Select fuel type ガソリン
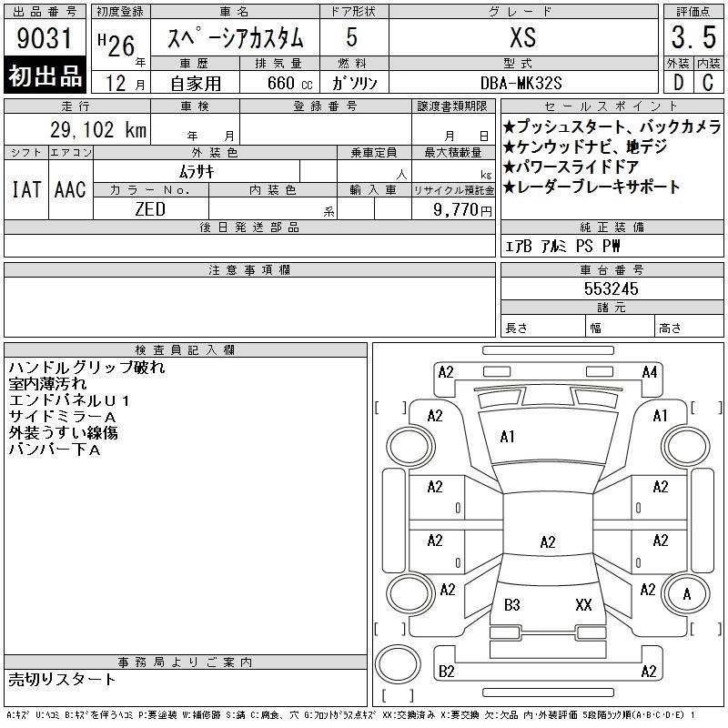 pyautogui.click(x=354, y=83)
